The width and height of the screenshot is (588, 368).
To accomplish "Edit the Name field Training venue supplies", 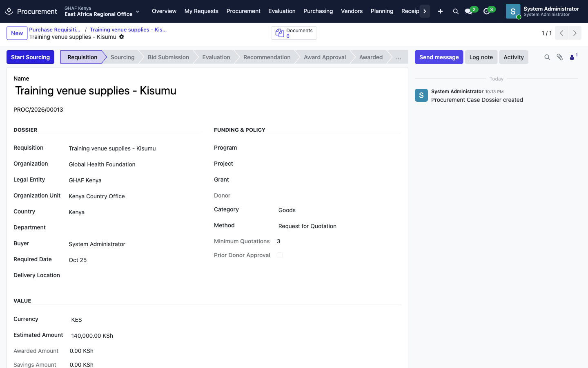I will [x=207, y=91].
